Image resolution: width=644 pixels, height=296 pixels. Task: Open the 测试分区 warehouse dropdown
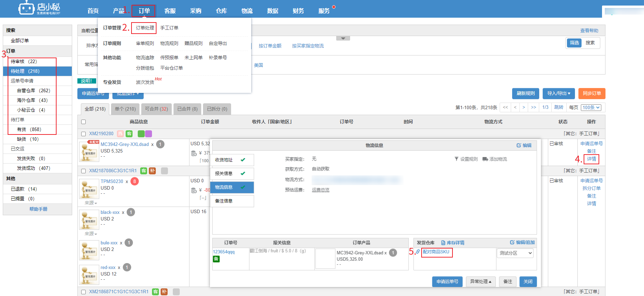pyautogui.click(x=515, y=253)
